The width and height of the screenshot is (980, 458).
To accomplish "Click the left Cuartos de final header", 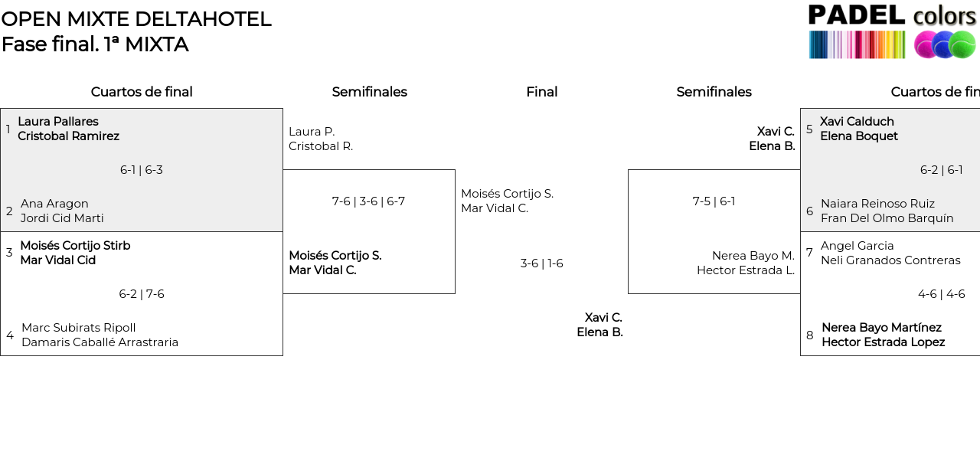I will (142, 92).
